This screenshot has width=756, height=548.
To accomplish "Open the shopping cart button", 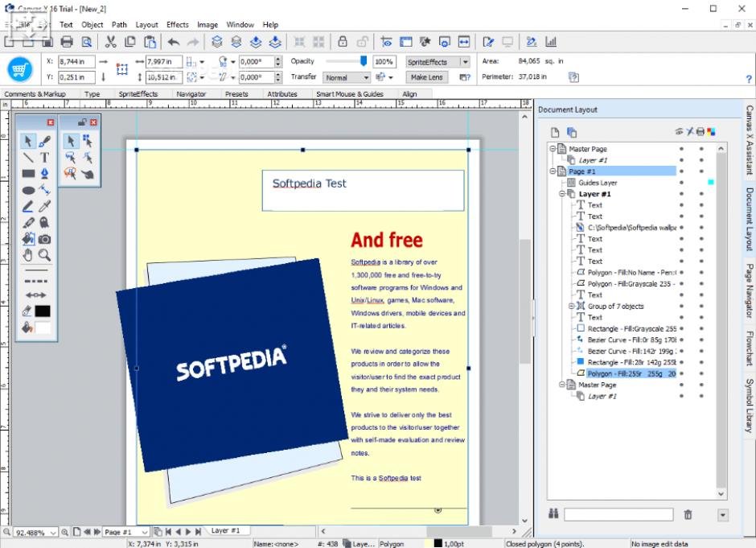I will pos(20,70).
